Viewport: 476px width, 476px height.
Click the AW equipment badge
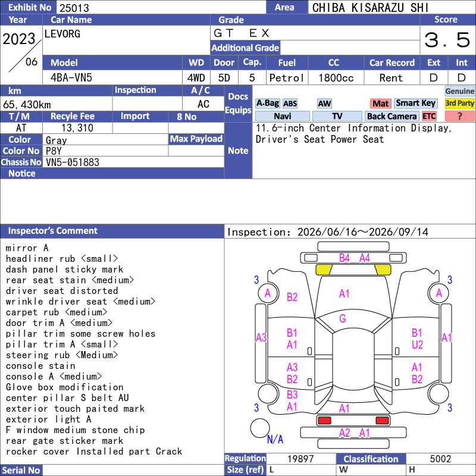pos(324,104)
